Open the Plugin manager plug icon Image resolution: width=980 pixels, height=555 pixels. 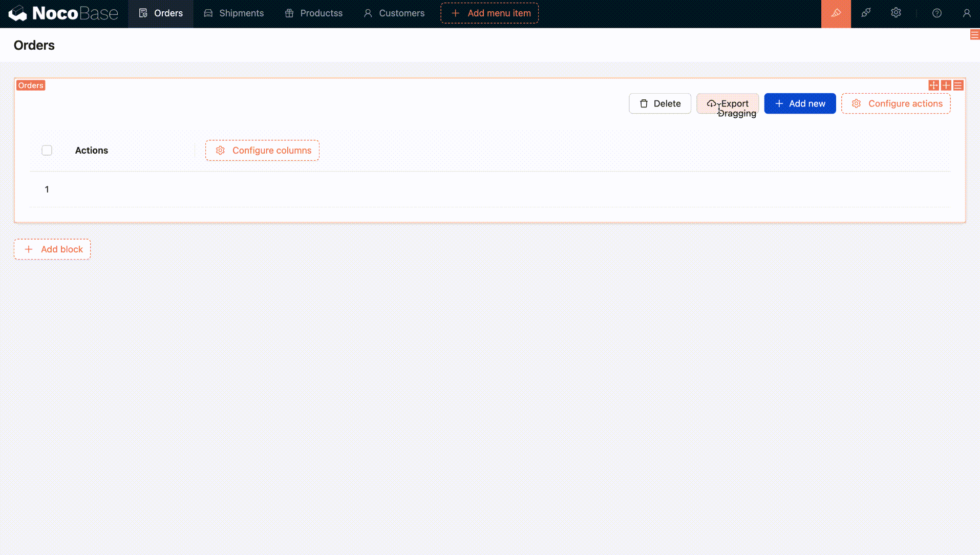[x=866, y=13]
